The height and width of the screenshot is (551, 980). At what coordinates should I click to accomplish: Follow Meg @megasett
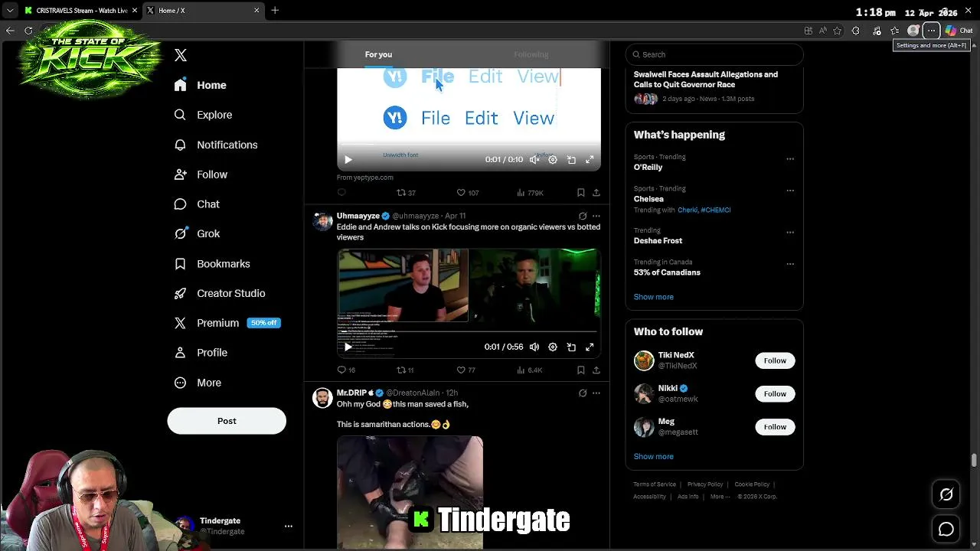775,427
